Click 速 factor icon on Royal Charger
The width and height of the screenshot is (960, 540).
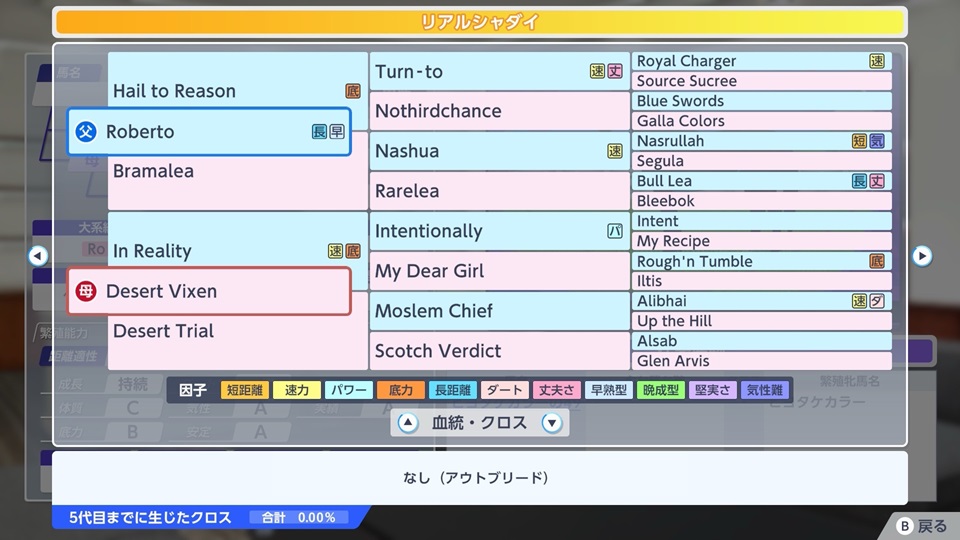pyautogui.click(x=877, y=61)
